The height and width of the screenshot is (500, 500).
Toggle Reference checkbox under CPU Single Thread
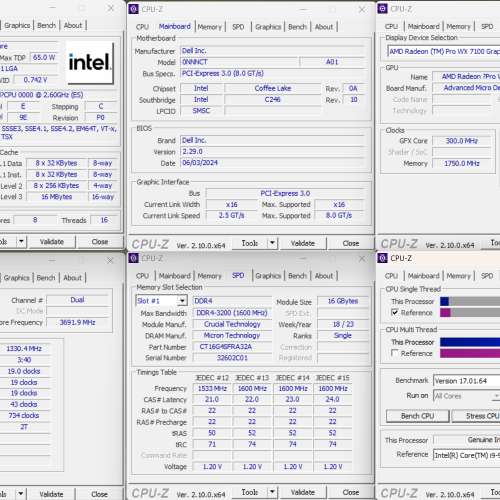tap(395, 312)
